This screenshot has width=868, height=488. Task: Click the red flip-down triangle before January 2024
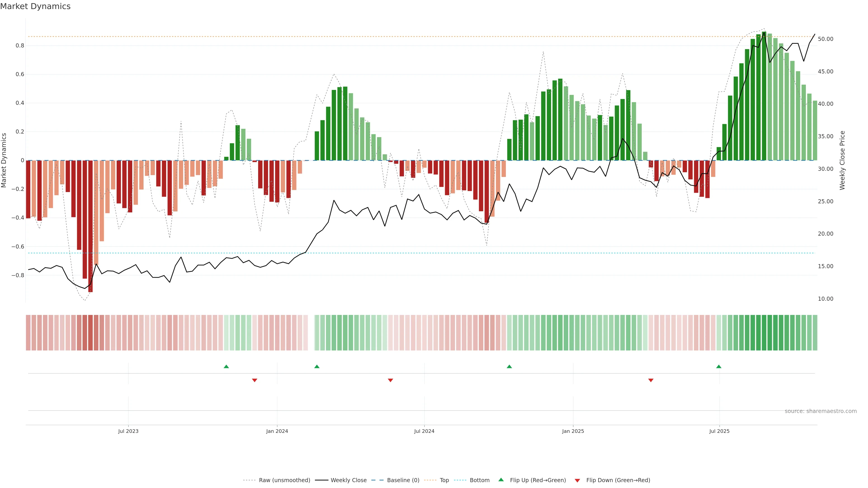[x=255, y=380]
